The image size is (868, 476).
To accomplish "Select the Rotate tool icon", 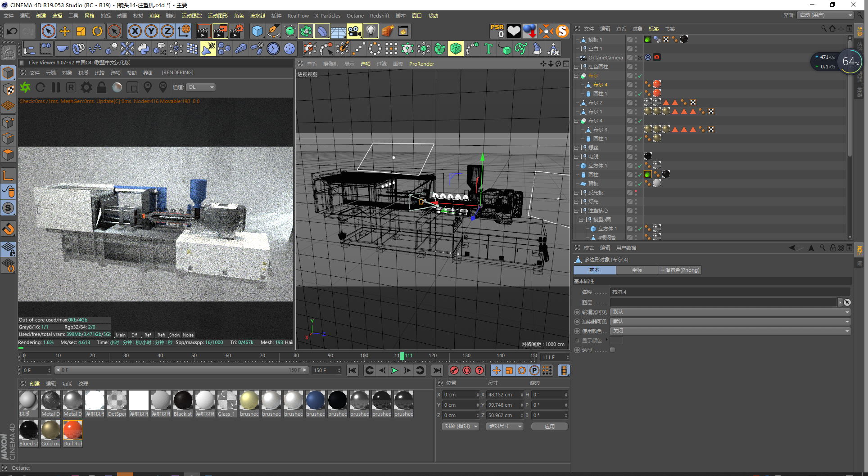I will tap(97, 31).
